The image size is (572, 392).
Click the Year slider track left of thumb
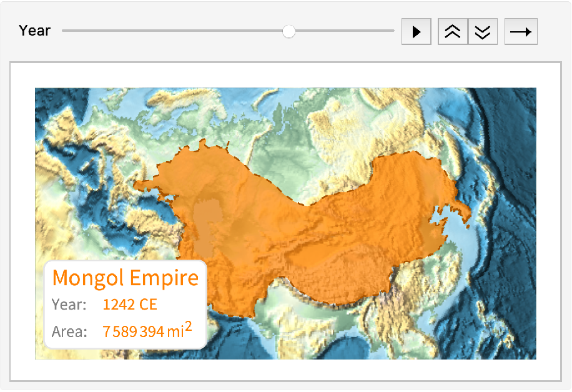[175, 31]
